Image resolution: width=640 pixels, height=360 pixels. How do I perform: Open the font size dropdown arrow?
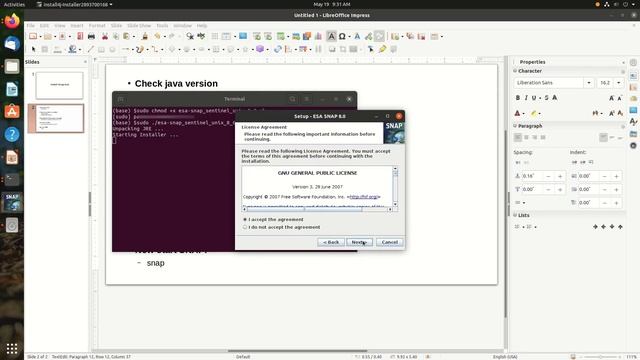[619, 83]
